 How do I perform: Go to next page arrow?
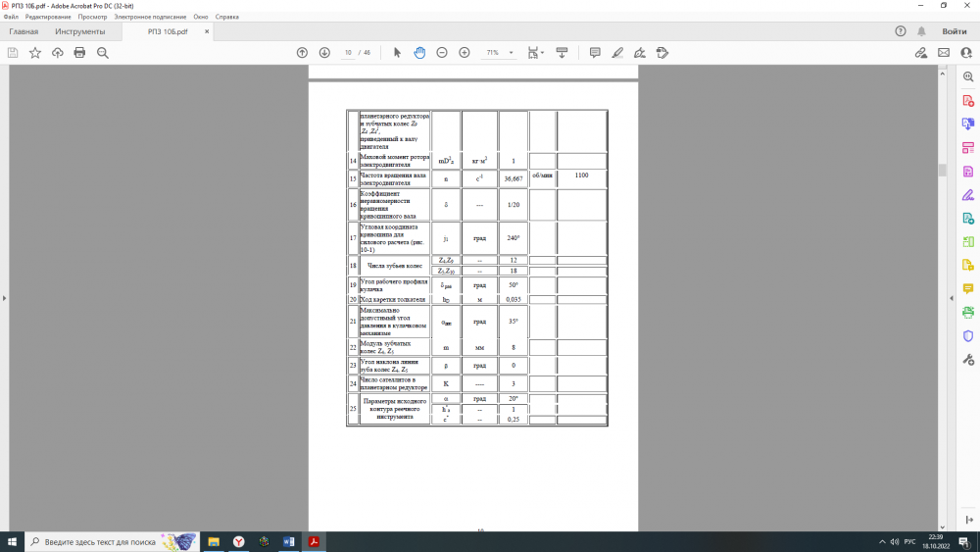[324, 53]
